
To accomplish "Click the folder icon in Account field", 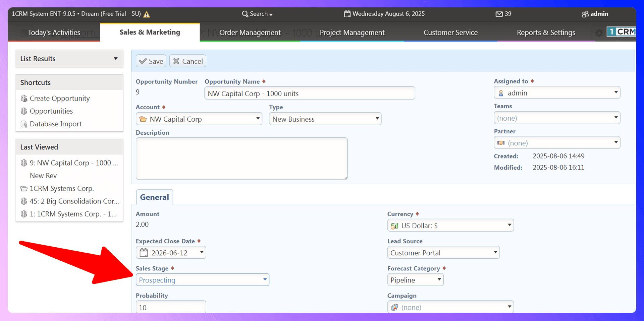I will click(143, 119).
